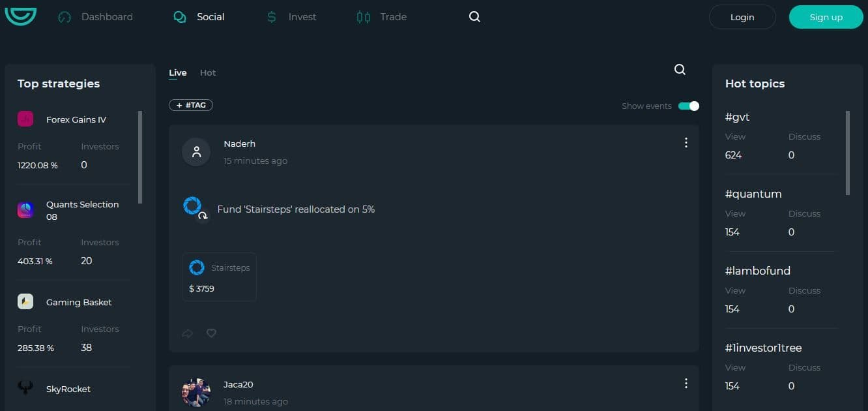This screenshot has height=411, width=868.
Task: Click the share icon under Naderh's post
Action: [x=188, y=333]
